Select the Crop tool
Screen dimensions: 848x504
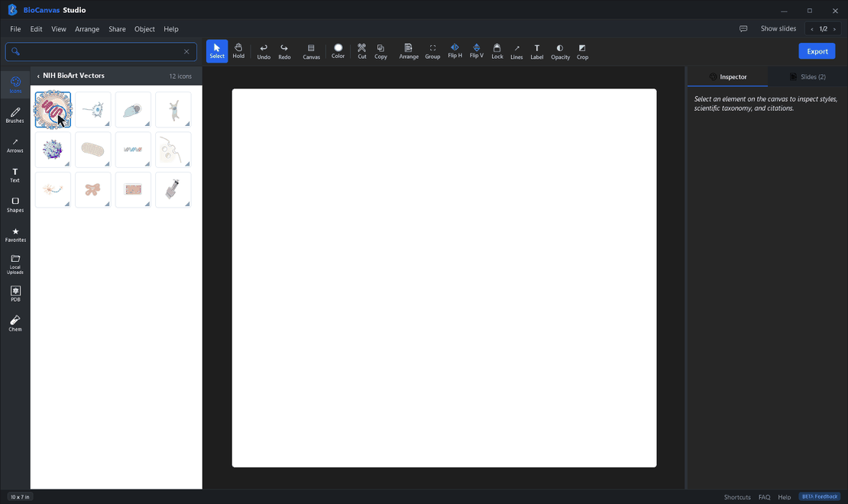(x=582, y=51)
